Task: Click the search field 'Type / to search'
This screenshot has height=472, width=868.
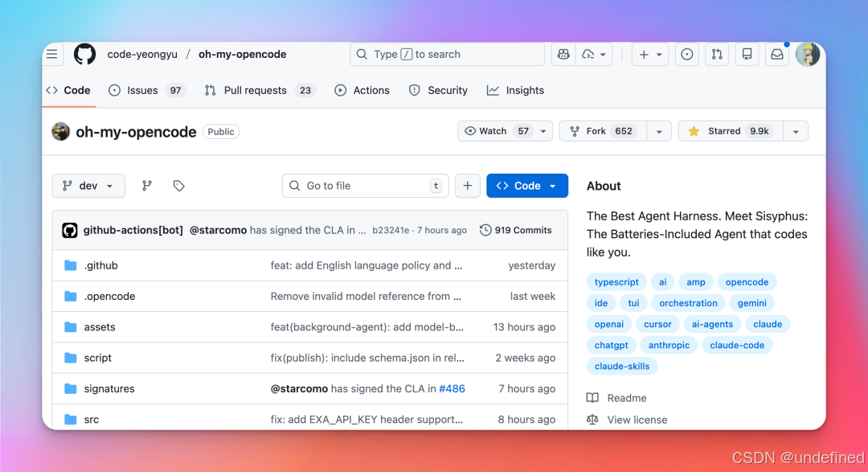Action: [x=448, y=55]
